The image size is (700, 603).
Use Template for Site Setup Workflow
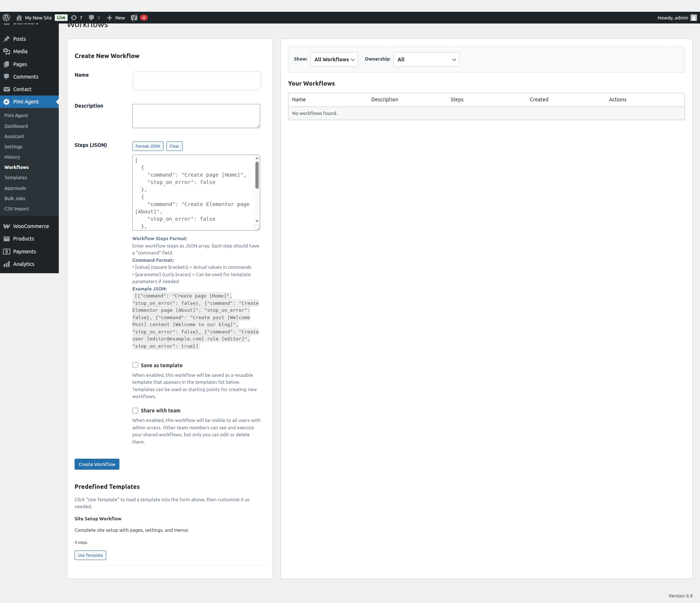tap(90, 555)
